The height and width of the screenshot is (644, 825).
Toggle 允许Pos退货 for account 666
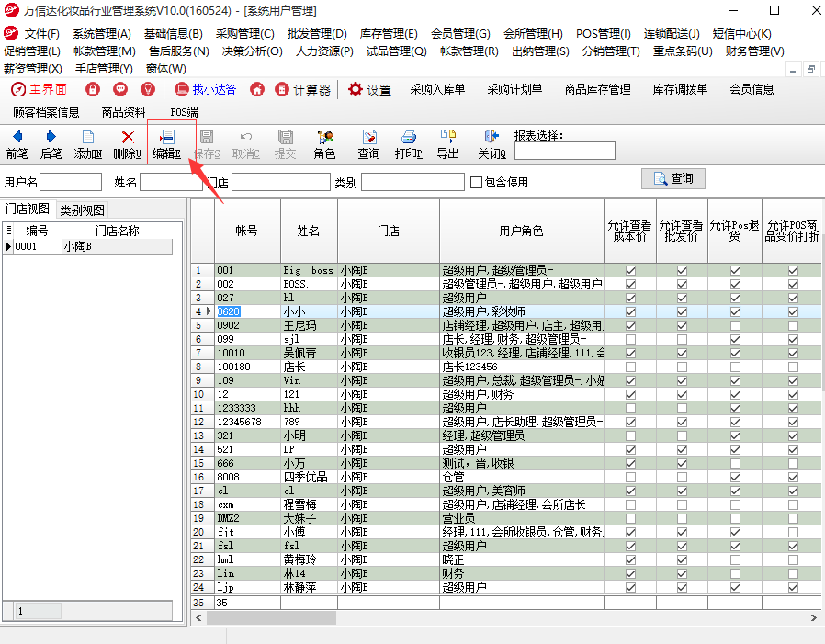[x=735, y=464]
